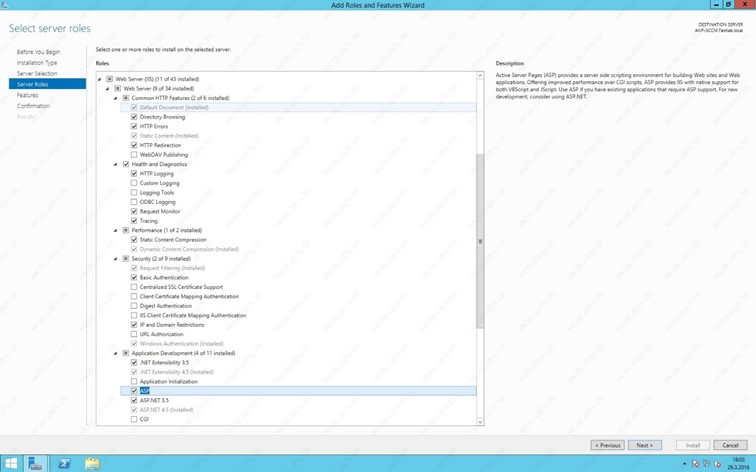Uncheck the ASP checkbox
Screen dimensions: 756x472
(x=134, y=391)
